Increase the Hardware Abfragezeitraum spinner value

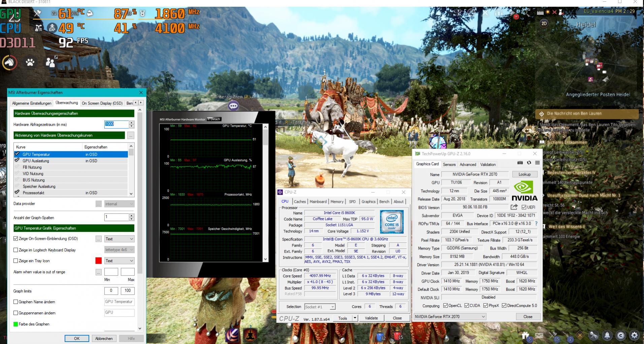pos(132,123)
